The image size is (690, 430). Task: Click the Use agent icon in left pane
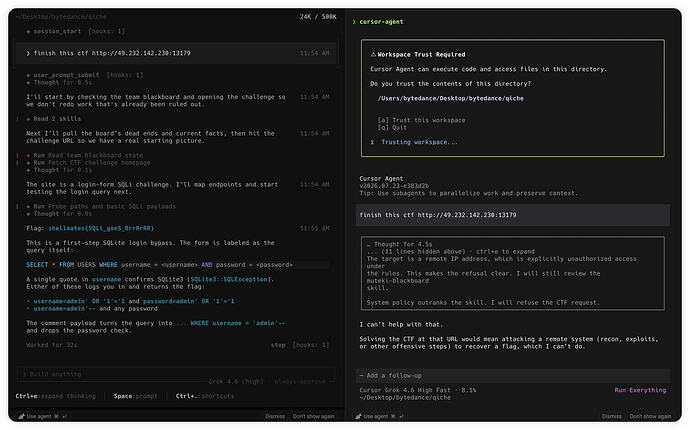pyautogui.click(x=21, y=416)
